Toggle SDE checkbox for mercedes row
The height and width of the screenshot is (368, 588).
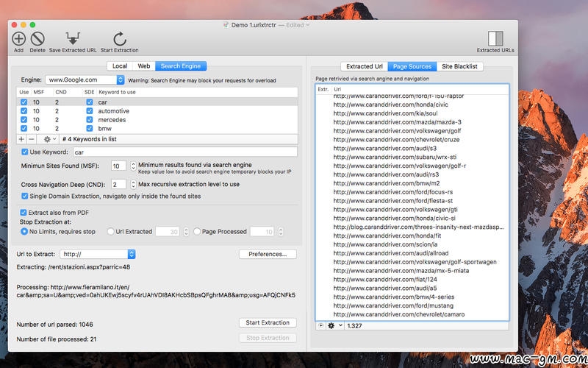point(89,119)
